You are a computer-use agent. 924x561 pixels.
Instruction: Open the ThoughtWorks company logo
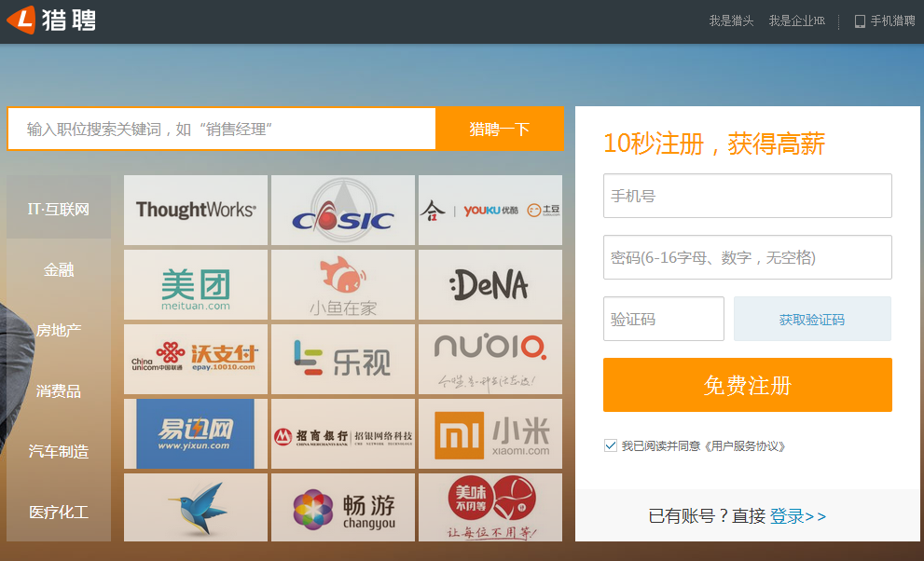pos(196,210)
